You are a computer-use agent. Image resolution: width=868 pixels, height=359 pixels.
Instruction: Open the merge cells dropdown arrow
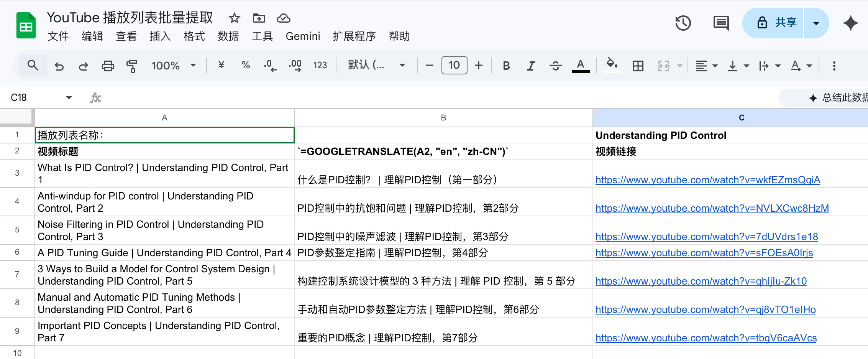[680, 66]
